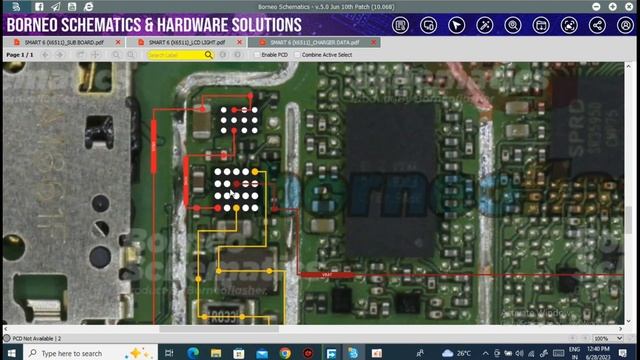Switch to SMART 6 LCD LIGHT.pdf tab
This screenshot has width=640, height=360.
tap(187, 42)
